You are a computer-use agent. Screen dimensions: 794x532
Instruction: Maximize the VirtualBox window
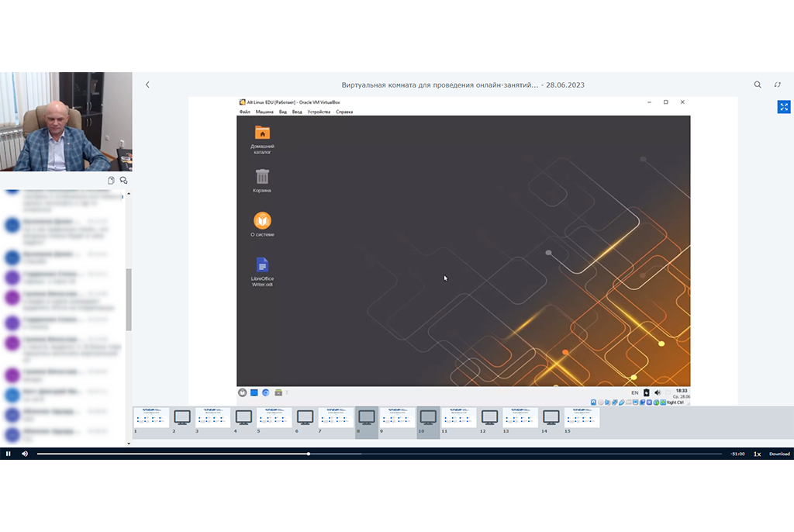click(x=666, y=102)
